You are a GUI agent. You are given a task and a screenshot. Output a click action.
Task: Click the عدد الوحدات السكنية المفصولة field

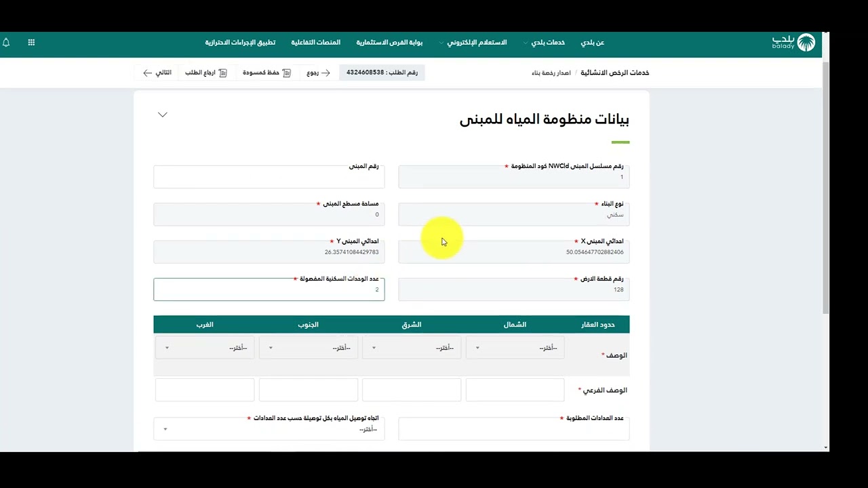269,290
